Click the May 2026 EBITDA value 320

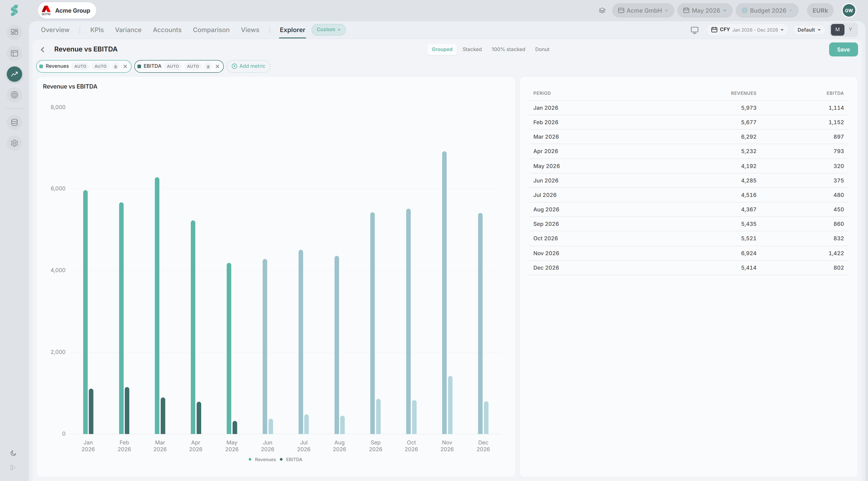pos(839,166)
